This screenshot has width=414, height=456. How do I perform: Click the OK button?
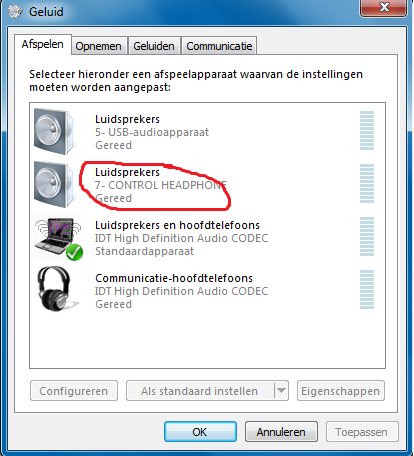pyautogui.click(x=200, y=432)
